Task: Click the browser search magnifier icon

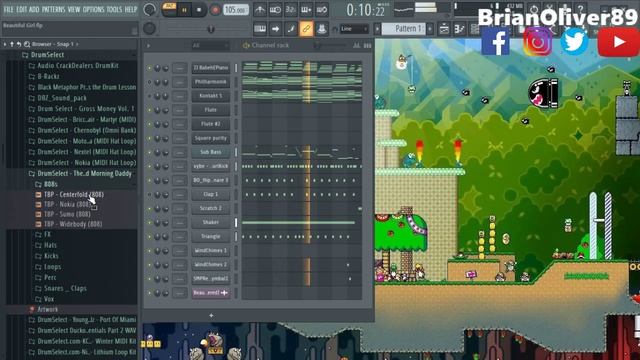Action: [x=27, y=44]
